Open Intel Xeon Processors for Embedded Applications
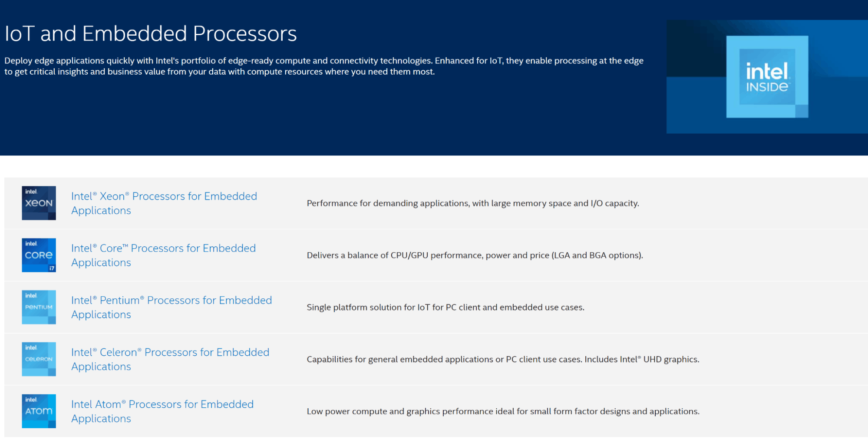Image resolution: width=868 pixels, height=443 pixels. pyautogui.click(x=164, y=203)
